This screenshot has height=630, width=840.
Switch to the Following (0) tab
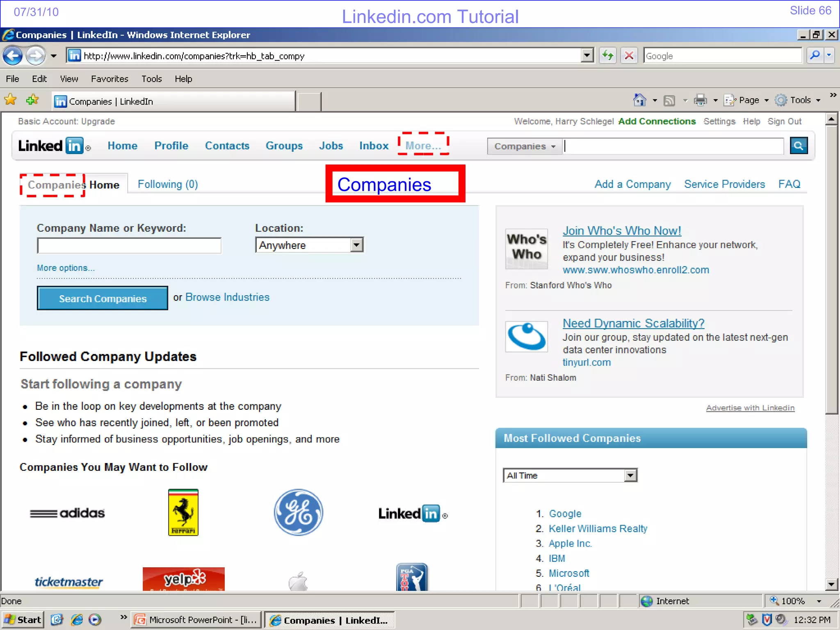pyautogui.click(x=168, y=185)
